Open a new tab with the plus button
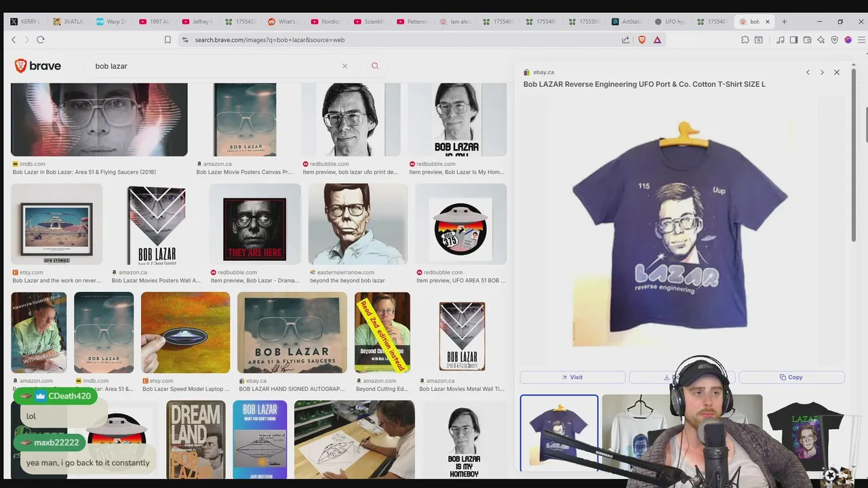The height and width of the screenshot is (488, 868). pos(784,22)
